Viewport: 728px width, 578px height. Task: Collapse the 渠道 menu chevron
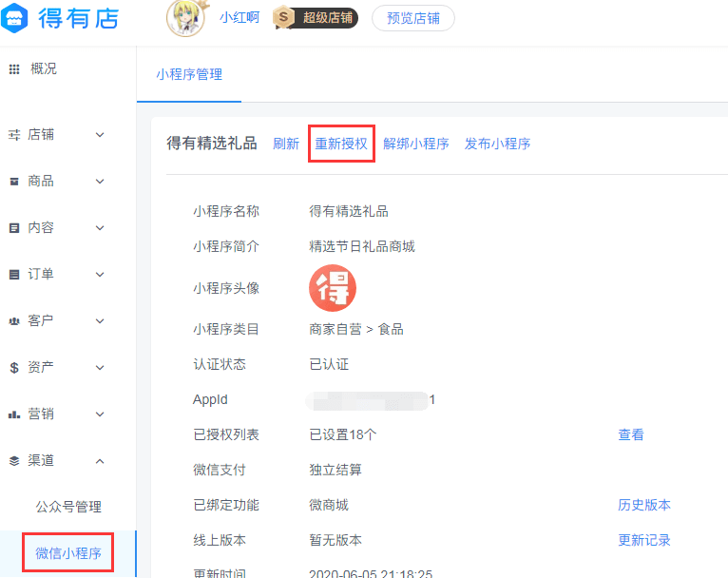pos(100,461)
